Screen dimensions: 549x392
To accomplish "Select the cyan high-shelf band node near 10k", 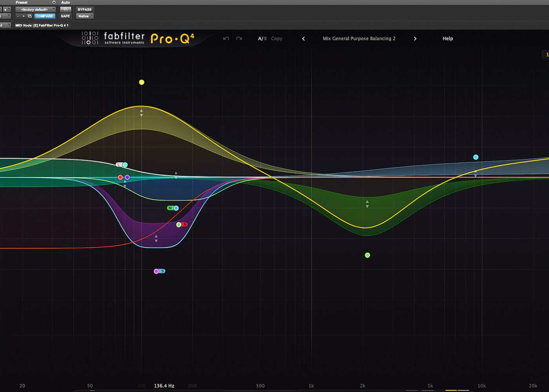I will (476, 157).
